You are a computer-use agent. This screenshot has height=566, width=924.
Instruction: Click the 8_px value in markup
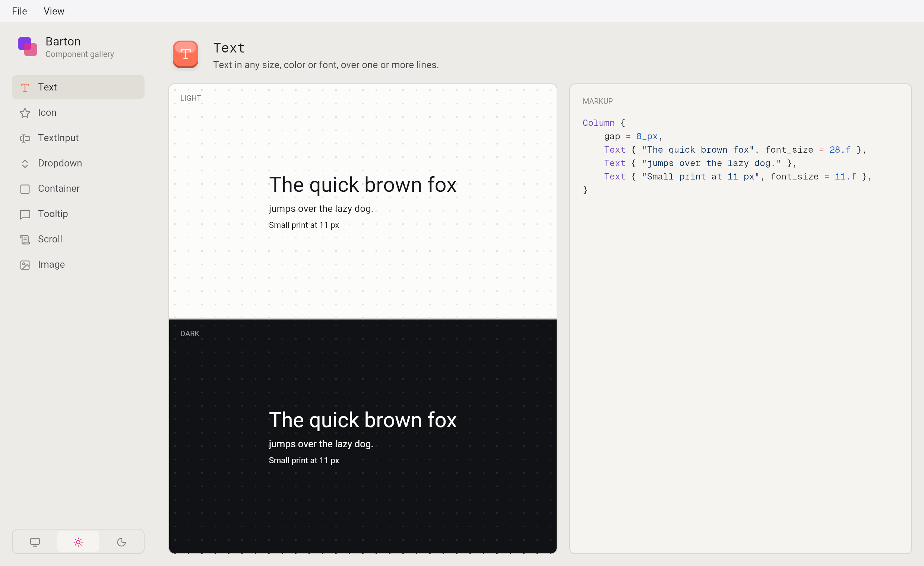tap(647, 136)
